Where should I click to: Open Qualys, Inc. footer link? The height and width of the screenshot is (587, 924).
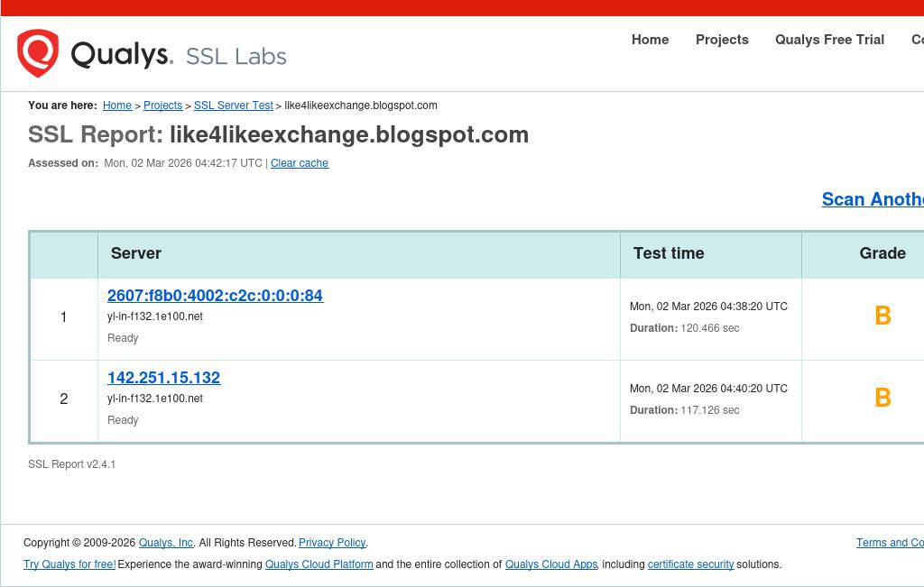pyautogui.click(x=166, y=543)
